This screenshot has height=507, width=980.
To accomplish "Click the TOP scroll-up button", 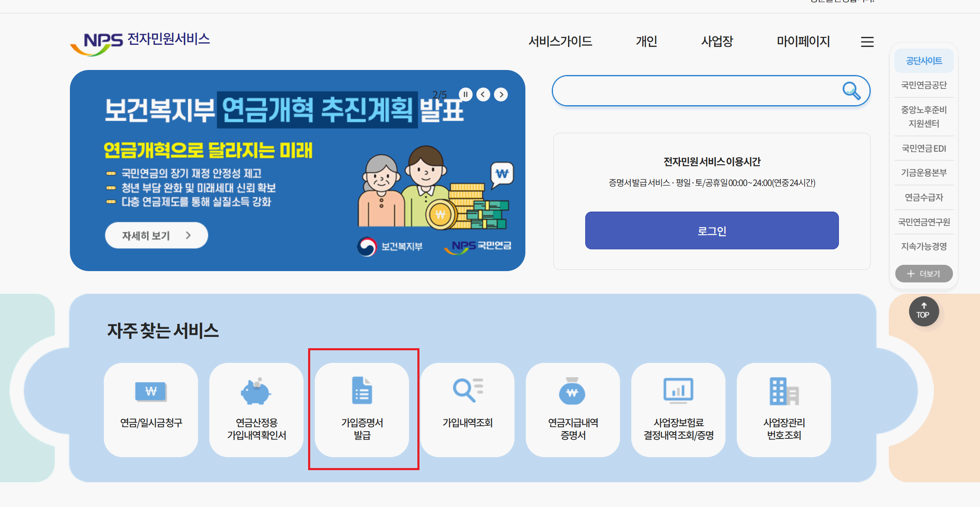I will (923, 311).
